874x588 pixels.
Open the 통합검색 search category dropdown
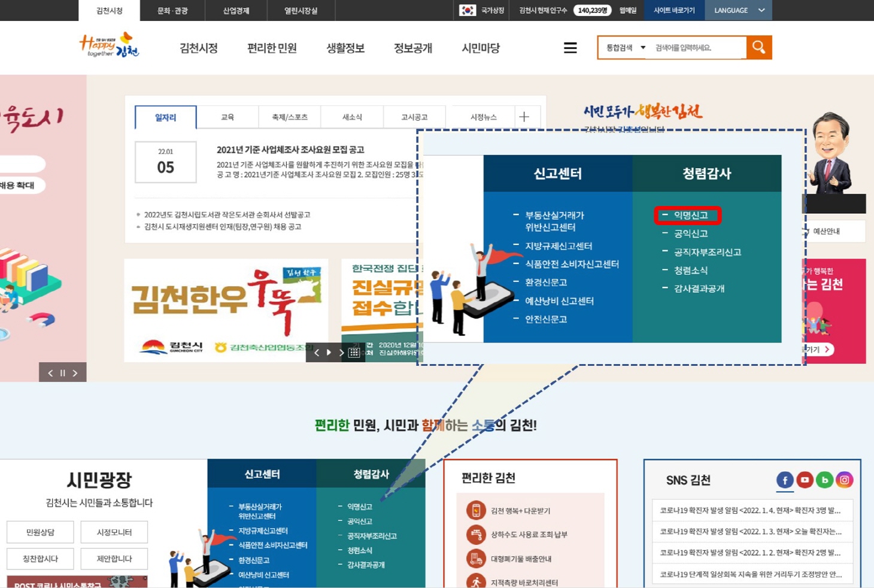(x=626, y=48)
